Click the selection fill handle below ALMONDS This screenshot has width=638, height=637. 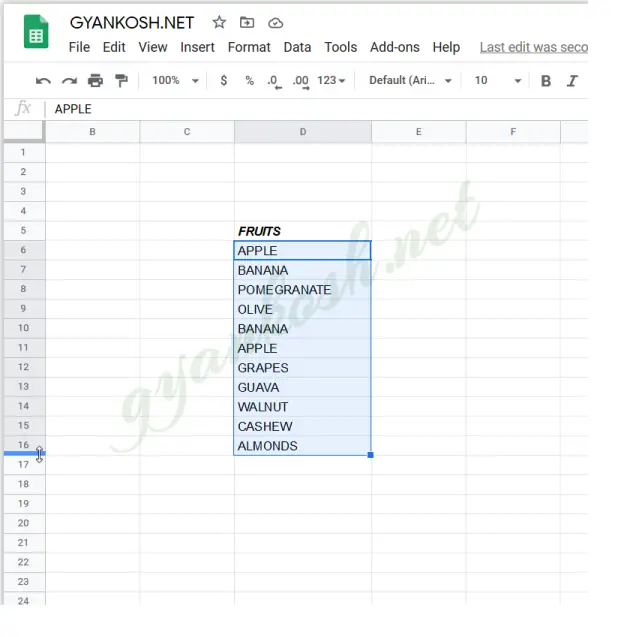(370, 455)
